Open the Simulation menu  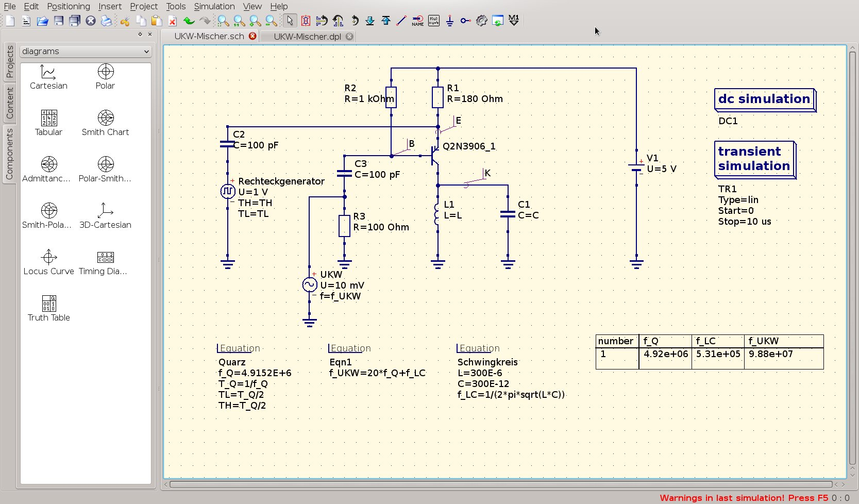pyautogui.click(x=214, y=6)
